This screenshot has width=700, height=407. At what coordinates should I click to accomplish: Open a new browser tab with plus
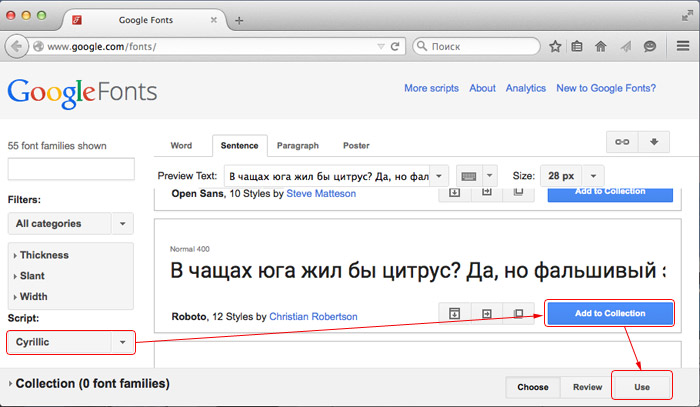tap(239, 21)
